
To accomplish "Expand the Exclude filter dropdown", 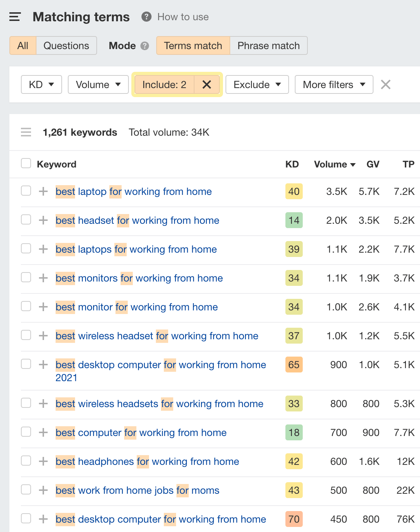I will pos(257,84).
